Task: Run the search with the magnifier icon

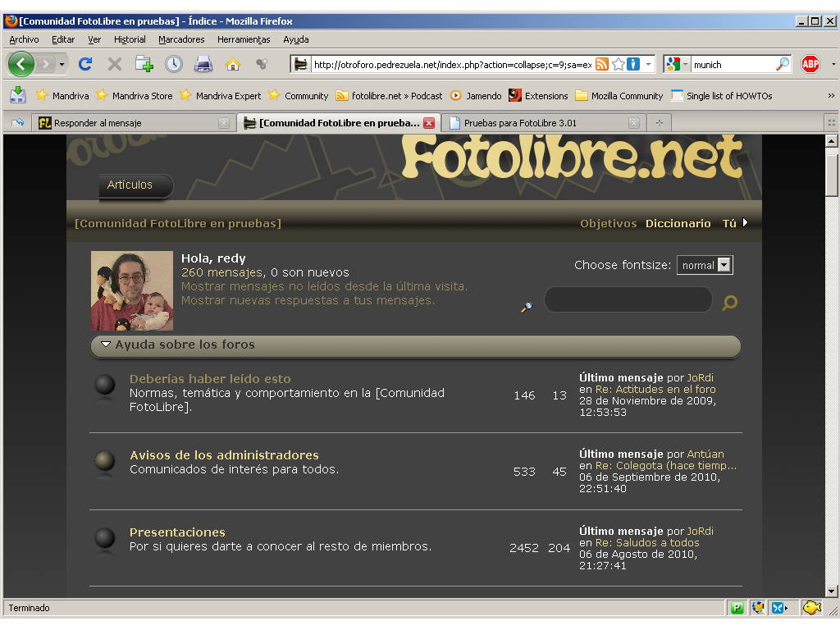Action: click(783, 64)
